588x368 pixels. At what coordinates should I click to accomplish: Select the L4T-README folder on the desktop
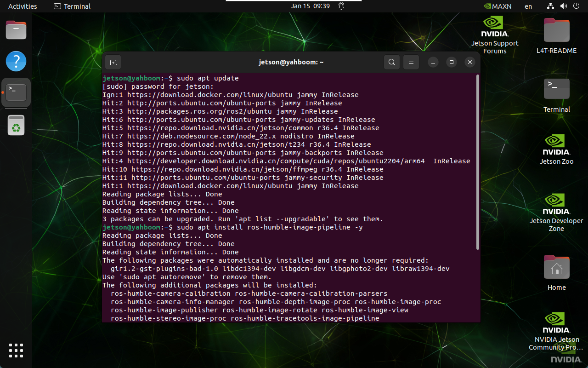click(556, 36)
